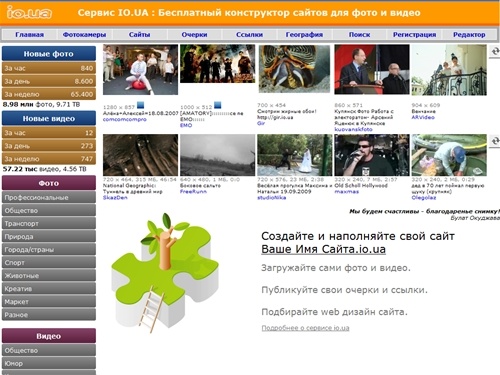The image size is (500, 375).
Task: Click the Новые видео header
Action: pyautogui.click(x=49, y=118)
